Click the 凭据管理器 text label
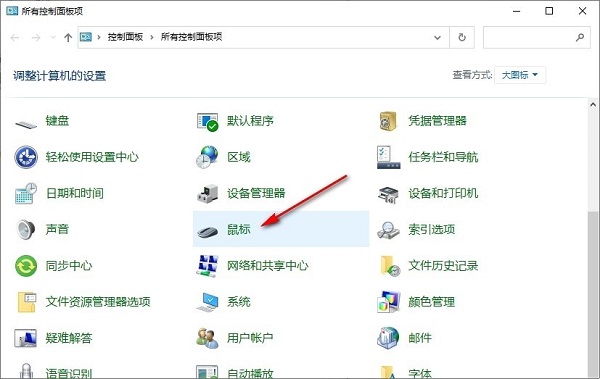600x379 pixels. (x=437, y=121)
